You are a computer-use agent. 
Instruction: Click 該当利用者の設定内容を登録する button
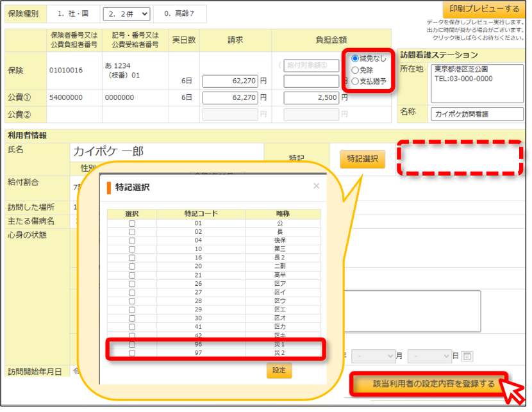click(x=429, y=384)
